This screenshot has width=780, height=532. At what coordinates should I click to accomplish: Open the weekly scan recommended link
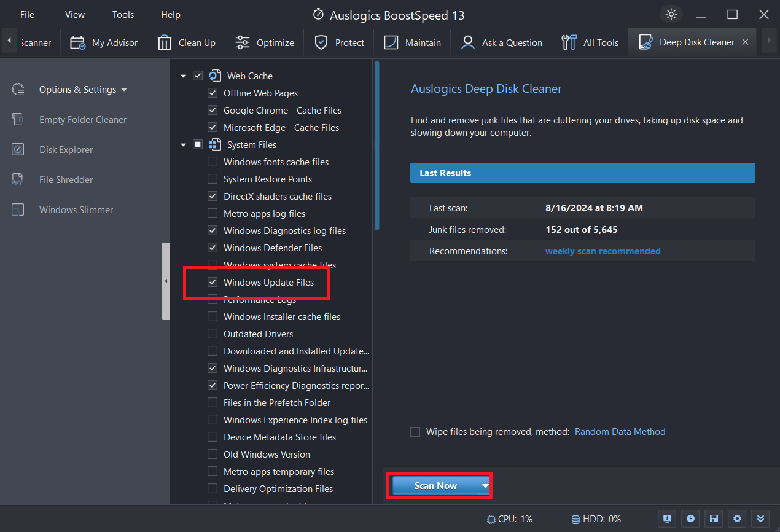click(x=603, y=251)
